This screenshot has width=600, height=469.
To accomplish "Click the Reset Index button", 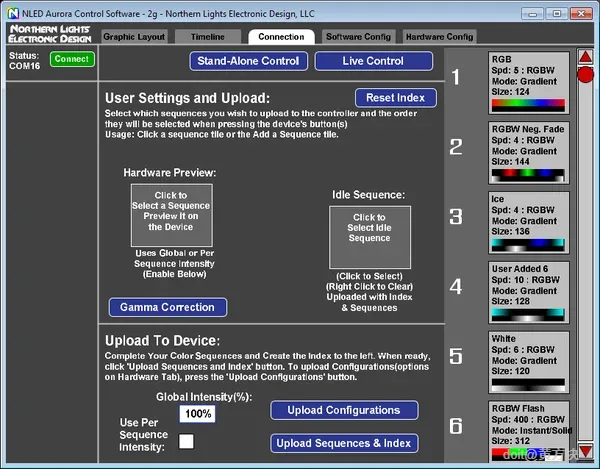I will 395,98.
